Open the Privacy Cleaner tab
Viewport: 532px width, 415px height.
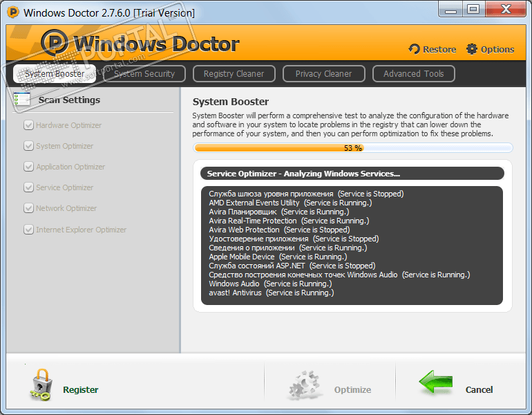click(x=323, y=74)
